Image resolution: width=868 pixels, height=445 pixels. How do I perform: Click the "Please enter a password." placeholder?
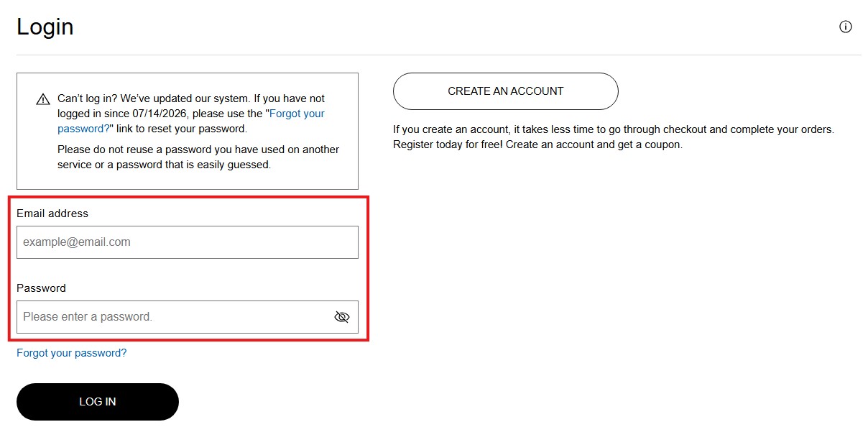[88, 317]
